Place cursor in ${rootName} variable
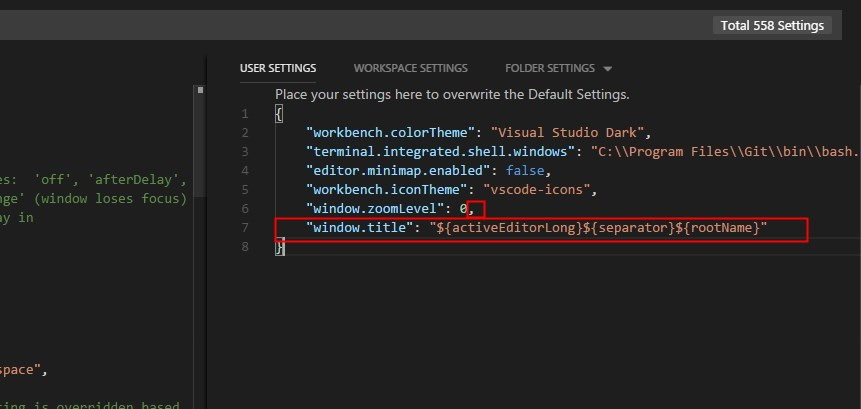Image resolution: width=861 pixels, height=409 pixels. (x=716, y=228)
